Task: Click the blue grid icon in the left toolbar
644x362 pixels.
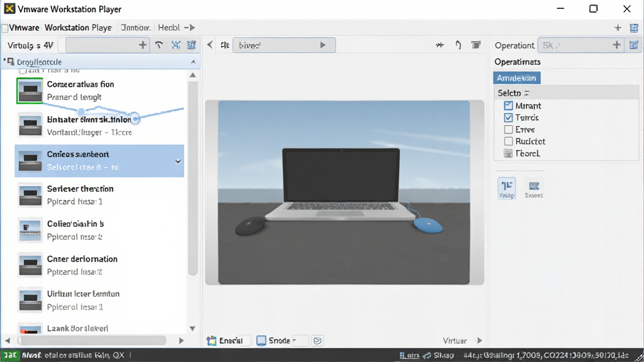Action: pos(191,45)
